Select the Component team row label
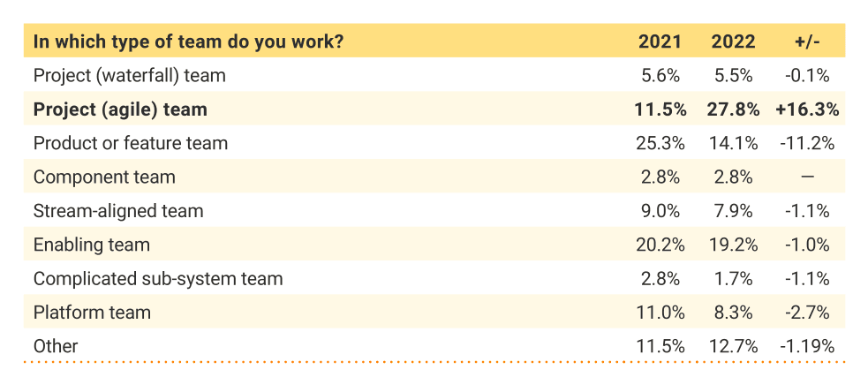Image resolution: width=868 pixels, height=392 pixels. point(104,177)
